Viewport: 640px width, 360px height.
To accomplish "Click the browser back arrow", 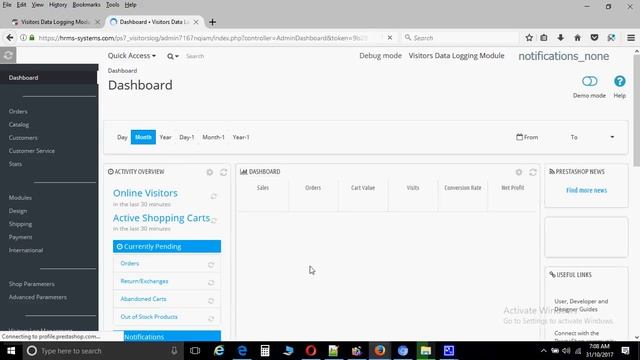I will coord(10,38).
